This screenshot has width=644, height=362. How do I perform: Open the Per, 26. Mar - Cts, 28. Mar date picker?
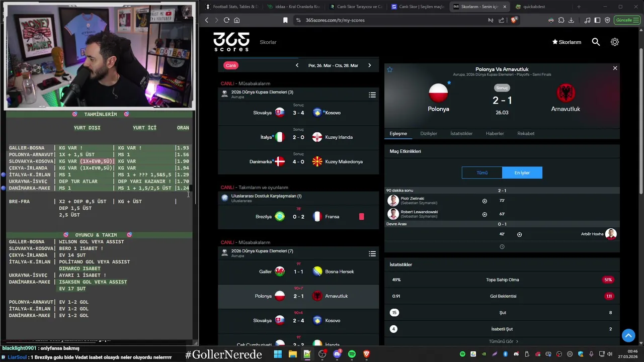point(333,65)
